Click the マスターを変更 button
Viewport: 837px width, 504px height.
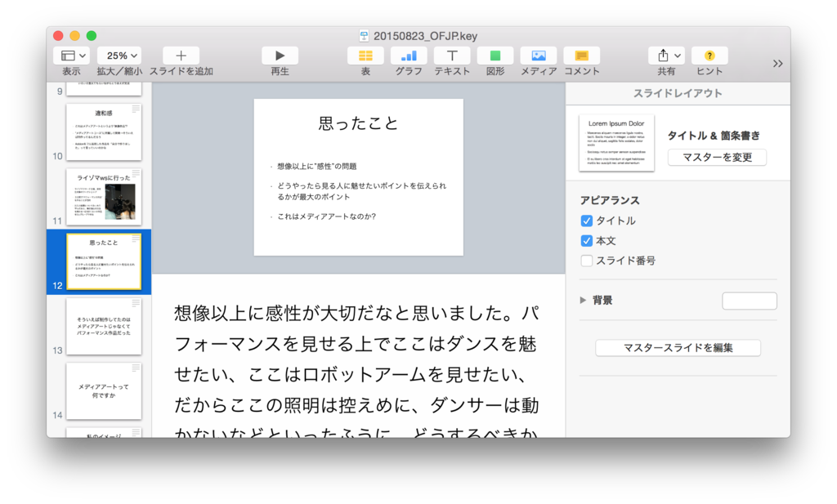[x=717, y=158]
